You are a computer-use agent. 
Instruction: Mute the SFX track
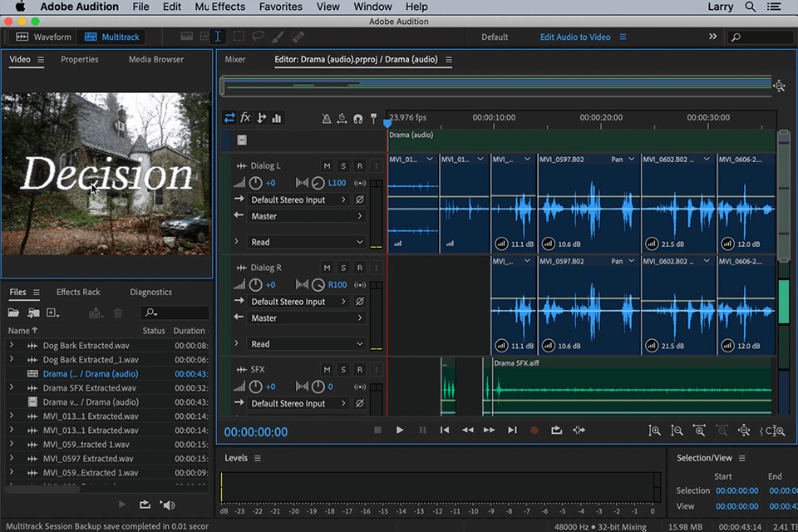pyautogui.click(x=328, y=370)
